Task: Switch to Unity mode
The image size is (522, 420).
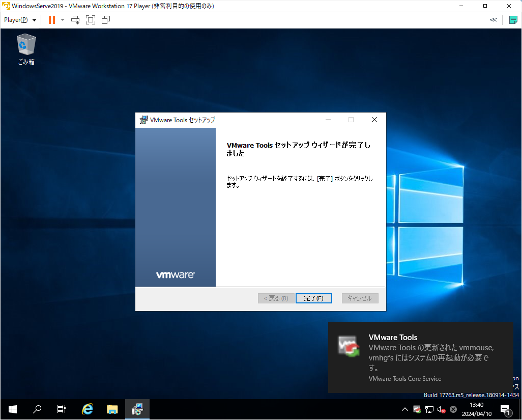Action: click(106, 20)
